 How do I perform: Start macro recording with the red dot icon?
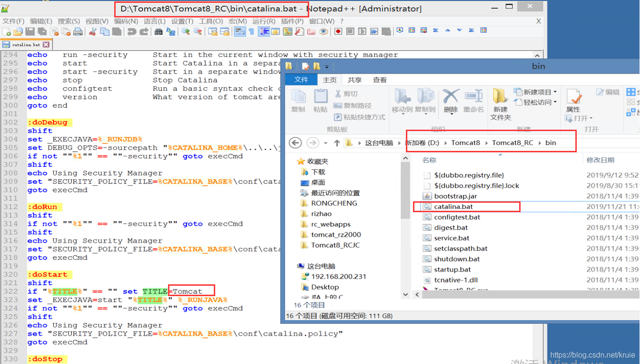[338, 32]
